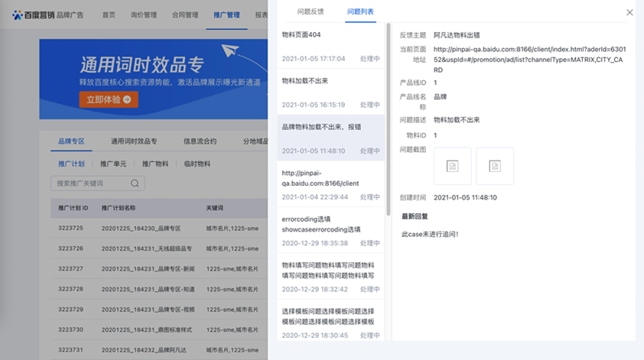This screenshot has height=360, width=644.
Task: Switch to the 问题反馈 tab
Action: (311, 12)
